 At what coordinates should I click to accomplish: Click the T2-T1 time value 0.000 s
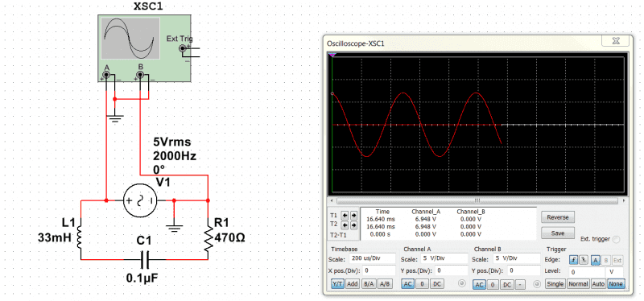pos(381,234)
